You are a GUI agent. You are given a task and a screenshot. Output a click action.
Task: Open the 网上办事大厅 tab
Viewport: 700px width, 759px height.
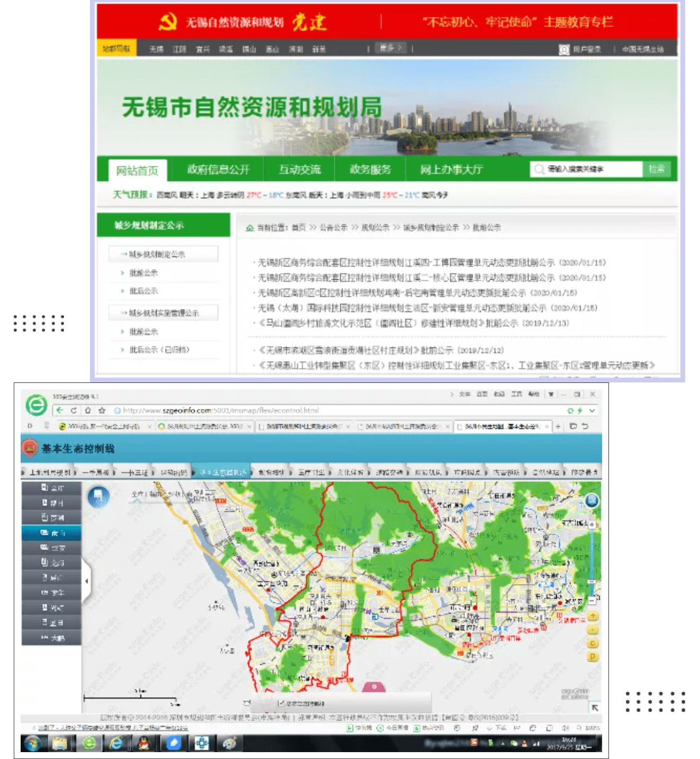[451, 169]
